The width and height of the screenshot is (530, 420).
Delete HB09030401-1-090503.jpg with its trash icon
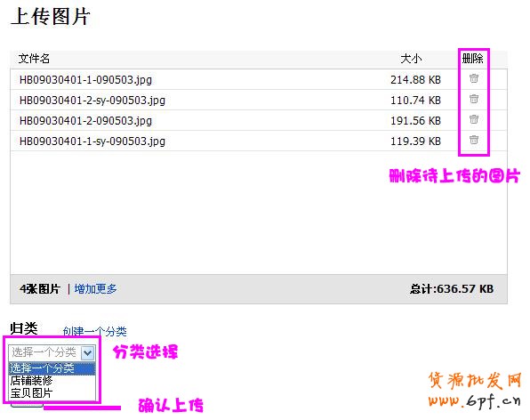474,78
